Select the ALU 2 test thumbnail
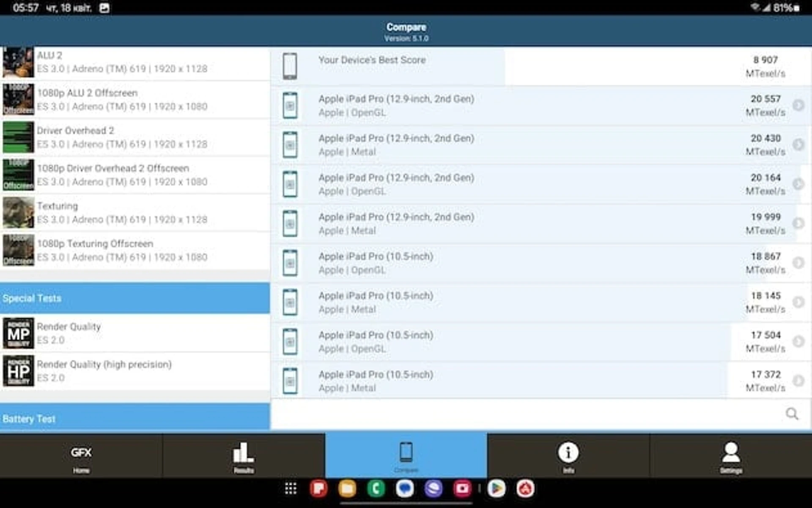Viewport: 812px width, 508px height. [18, 62]
